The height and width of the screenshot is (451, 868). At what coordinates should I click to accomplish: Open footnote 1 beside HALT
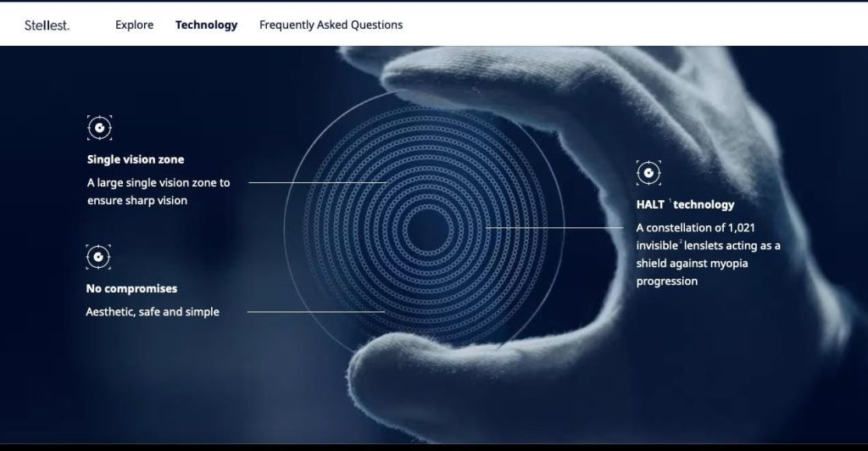point(670,200)
